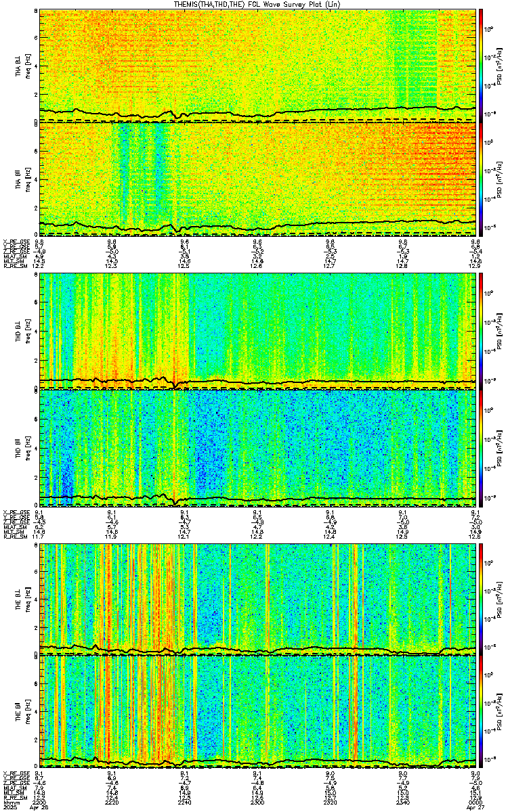The image size is (508, 812).
Task: Click the '2240' time label on the bottom axis
Action: pos(185,801)
